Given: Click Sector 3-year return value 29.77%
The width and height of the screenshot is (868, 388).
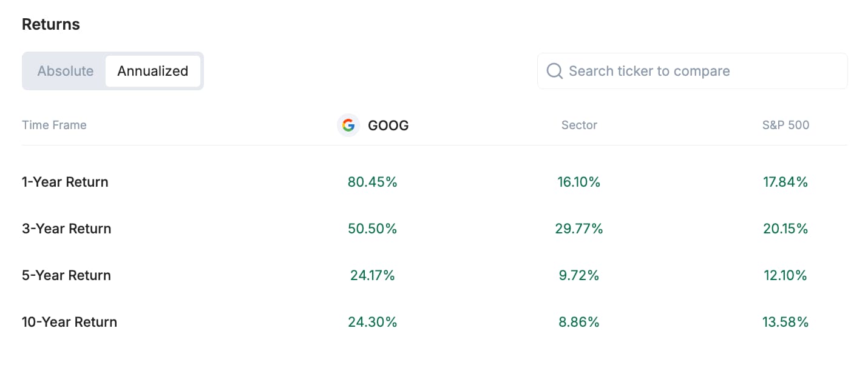Looking at the screenshot, I should [x=579, y=229].
